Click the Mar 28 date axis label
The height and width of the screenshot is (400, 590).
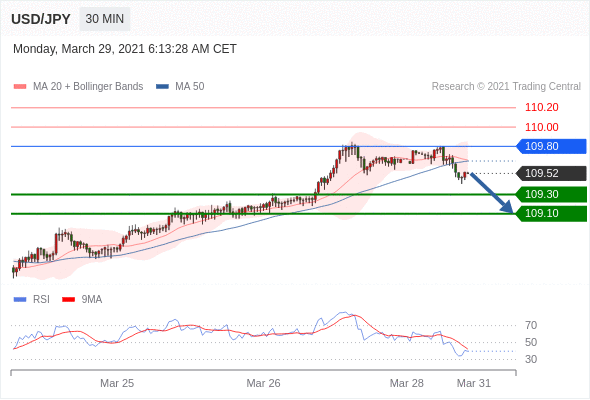[x=406, y=383]
